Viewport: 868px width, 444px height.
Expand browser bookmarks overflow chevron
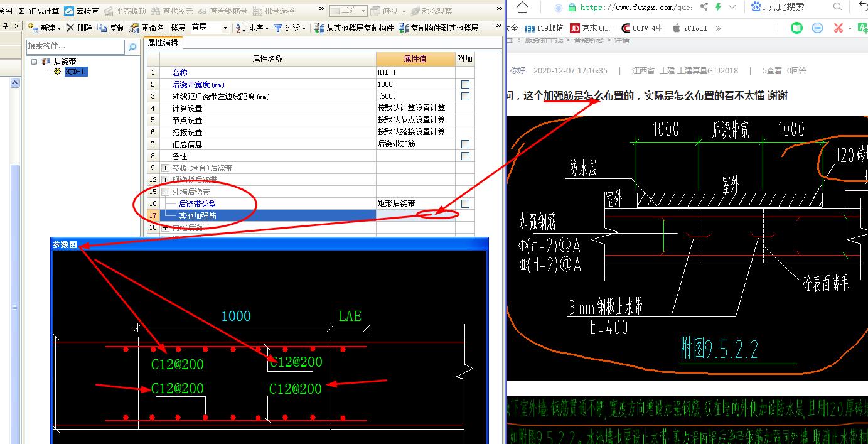tap(718, 28)
